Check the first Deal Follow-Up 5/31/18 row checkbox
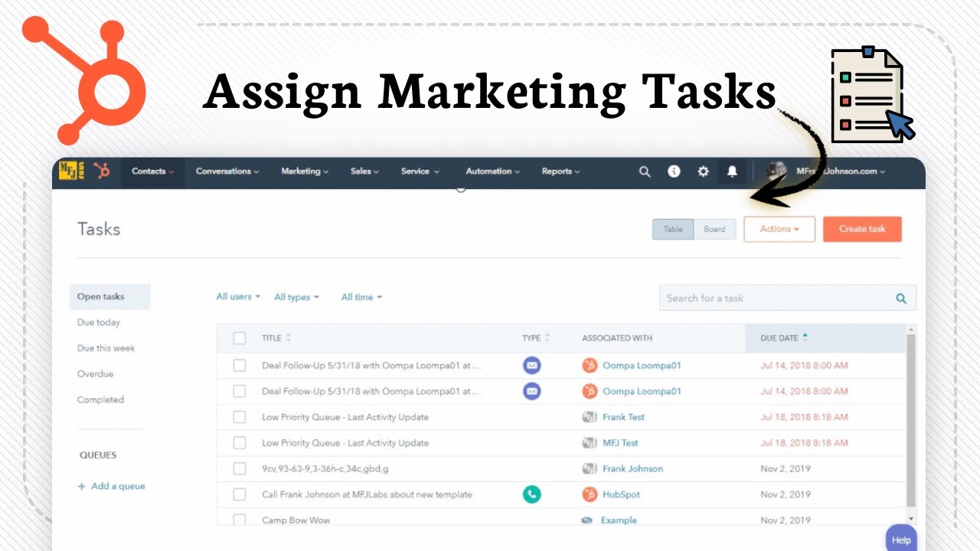Screen dimensions: 980x551 [x=240, y=365]
